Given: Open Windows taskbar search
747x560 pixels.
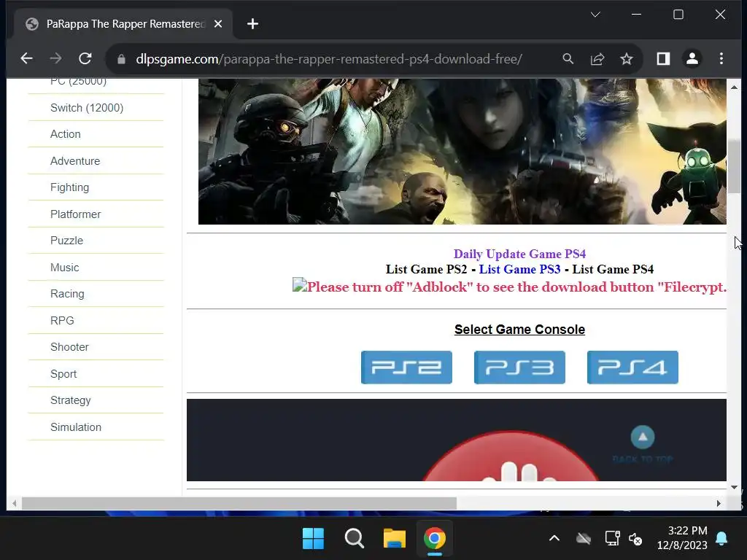Looking at the screenshot, I should [x=354, y=539].
